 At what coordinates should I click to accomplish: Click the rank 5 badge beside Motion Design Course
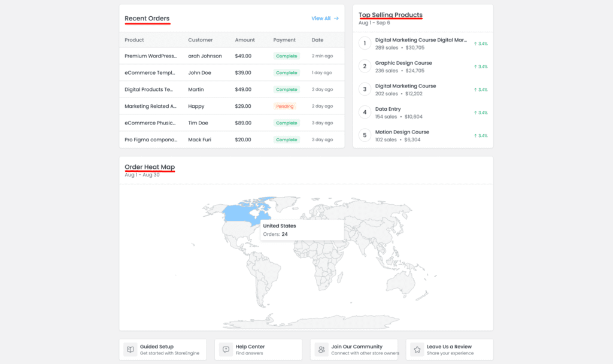[x=365, y=135]
